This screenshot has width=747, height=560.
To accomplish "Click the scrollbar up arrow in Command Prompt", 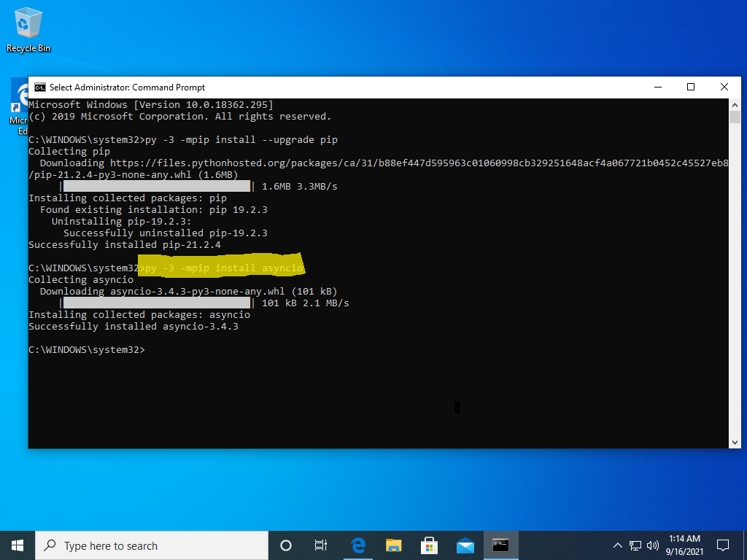I will (735, 105).
